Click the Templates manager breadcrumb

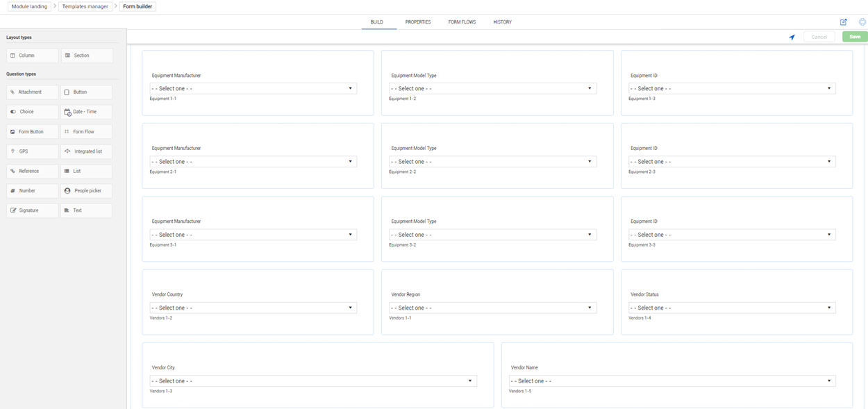coord(83,6)
